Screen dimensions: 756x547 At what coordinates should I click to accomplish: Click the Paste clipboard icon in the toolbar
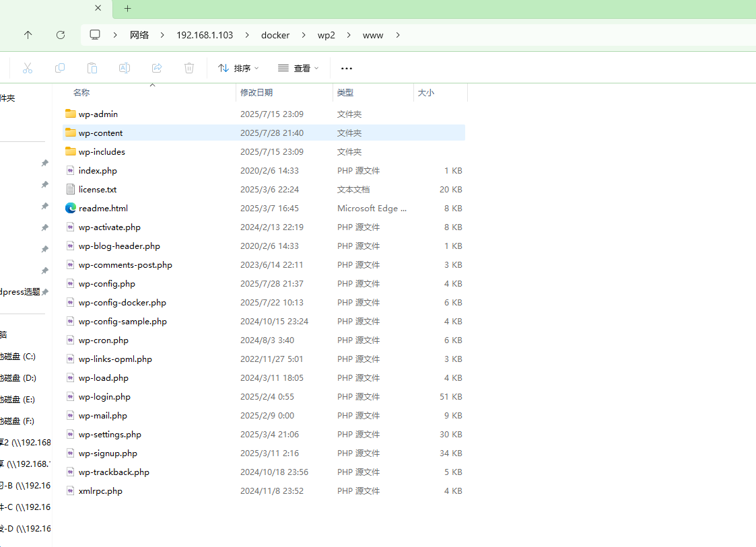(x=92, y=68)
